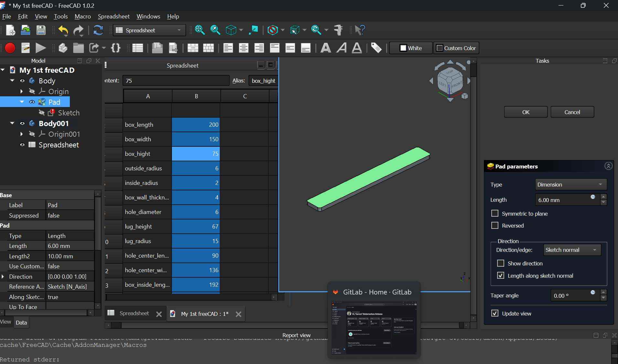The width and height of the screenshot is (618, 364).
Task: Close the My 1st freeCAD : 1* tab
Action: [238, 314]
